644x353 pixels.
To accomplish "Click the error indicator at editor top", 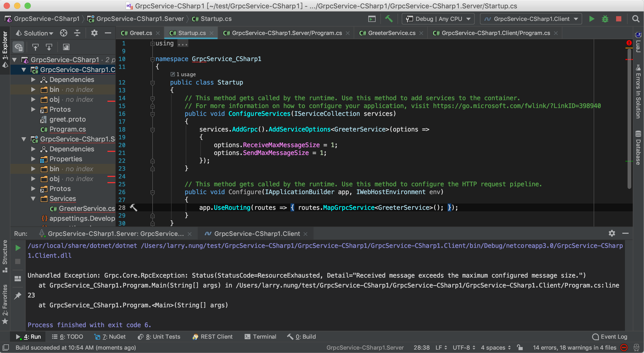I will [629, 43].
